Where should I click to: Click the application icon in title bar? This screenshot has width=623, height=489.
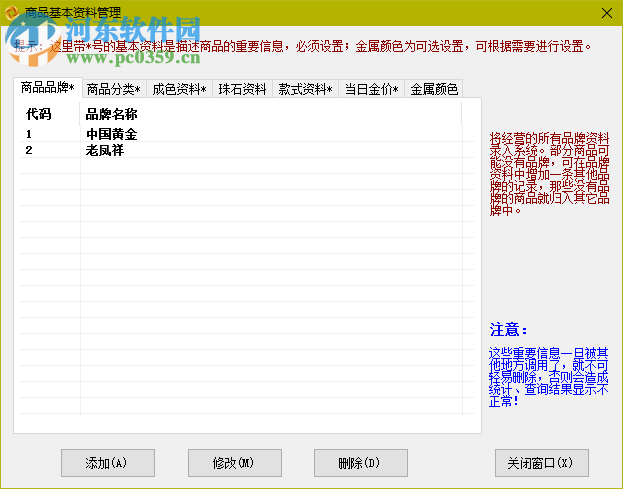12,13
